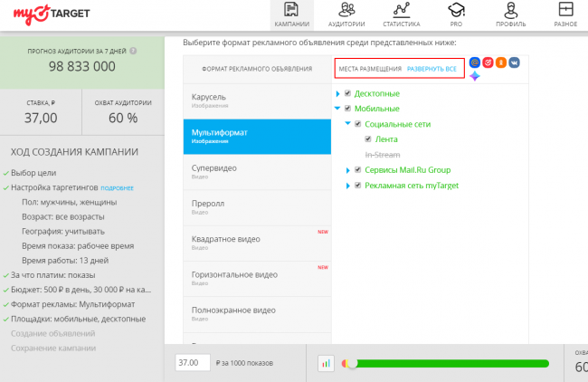Uncheck the Рекламная сеть myTarget checkbox

pos(347,186)
